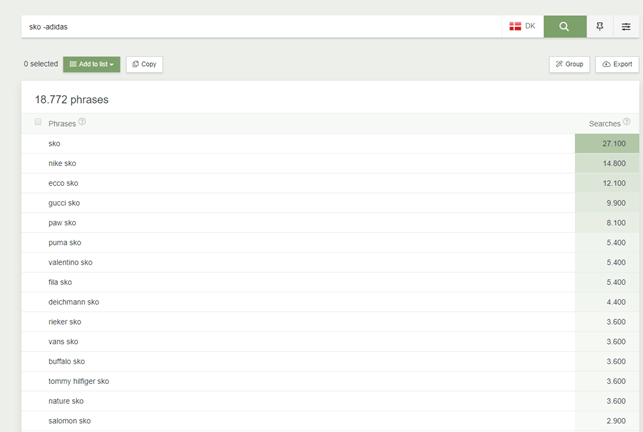Click the 12.100 searches value
Viewport: 643px width, 432px height.
click(614, 183)
